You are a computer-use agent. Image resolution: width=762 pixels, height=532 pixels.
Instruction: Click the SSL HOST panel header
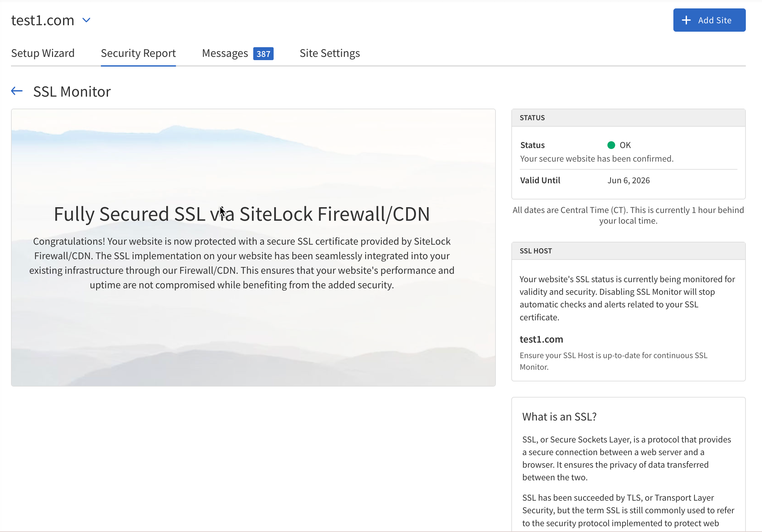(x=535, y=251)
